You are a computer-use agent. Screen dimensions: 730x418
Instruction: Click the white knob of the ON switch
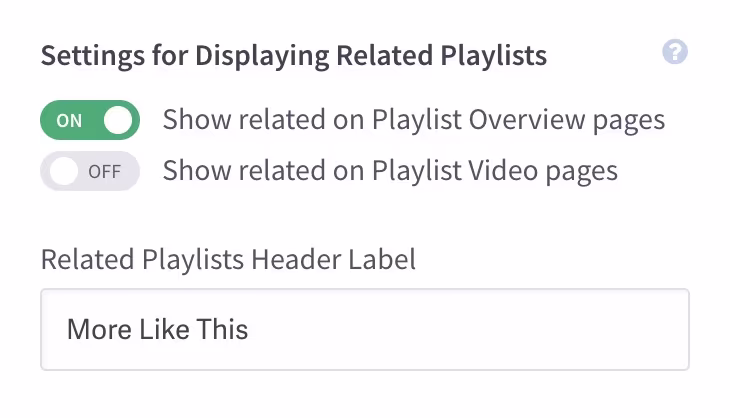[x=118, y=120]
